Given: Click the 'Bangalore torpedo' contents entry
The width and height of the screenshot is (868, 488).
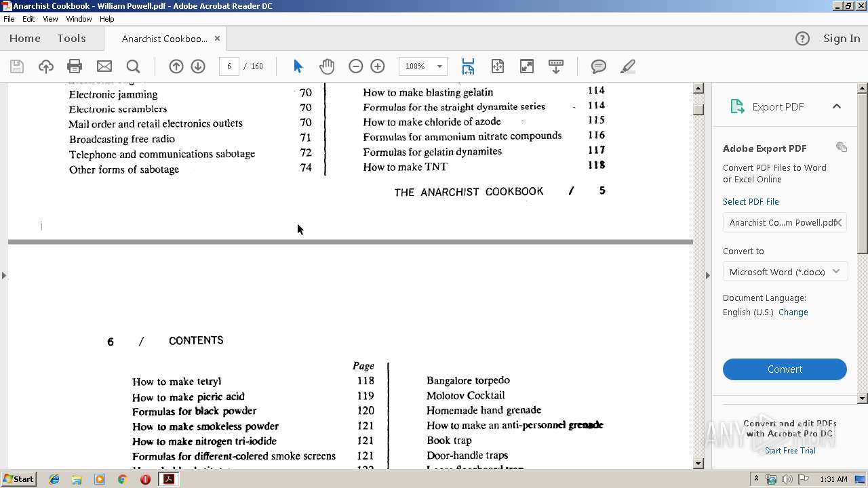Looking at the screenshot, I should (x=468, y=380).
